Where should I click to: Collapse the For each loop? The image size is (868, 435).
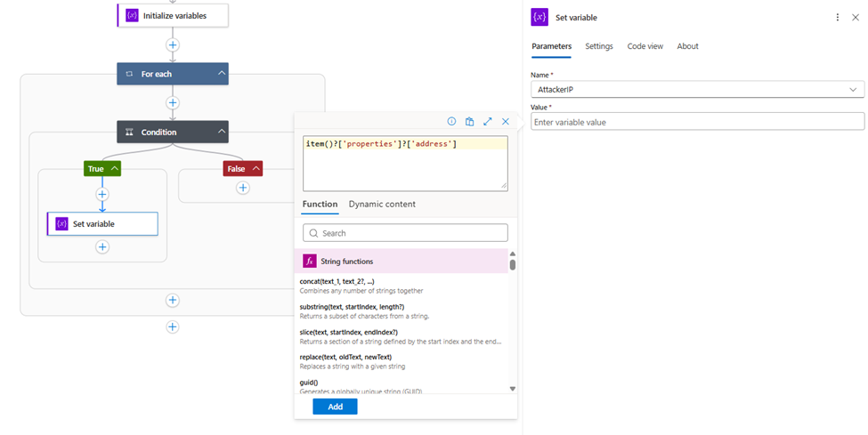[222, 74]
